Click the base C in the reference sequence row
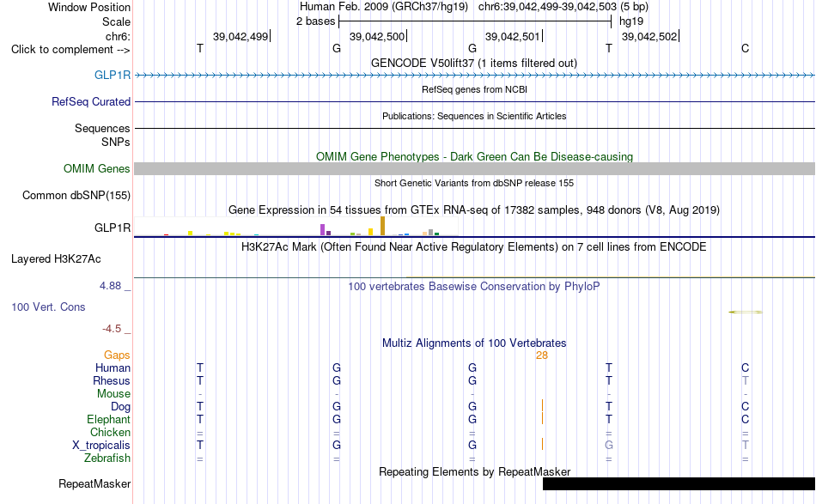The height and width of the screenshot is (504, 816). tap(746, 48)
